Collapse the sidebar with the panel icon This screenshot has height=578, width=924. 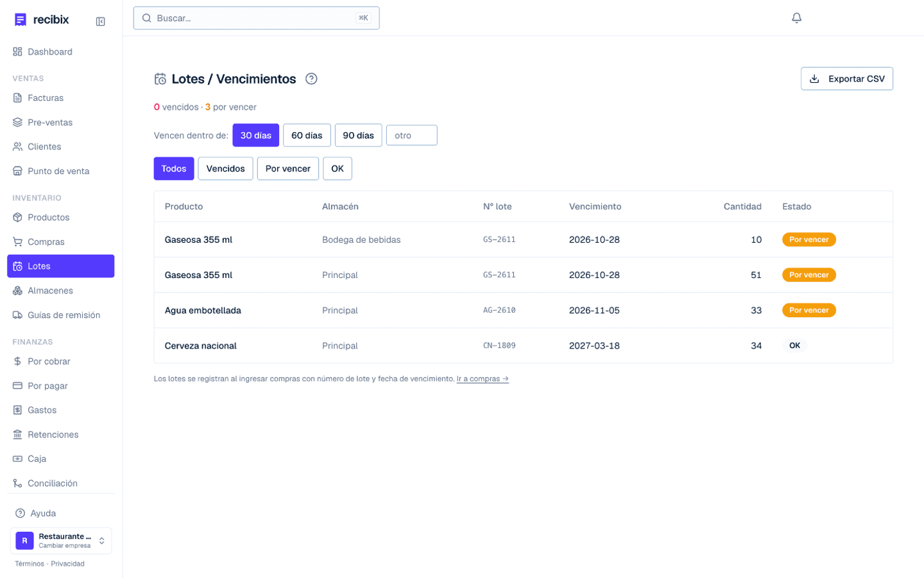[x=101, y=21]
